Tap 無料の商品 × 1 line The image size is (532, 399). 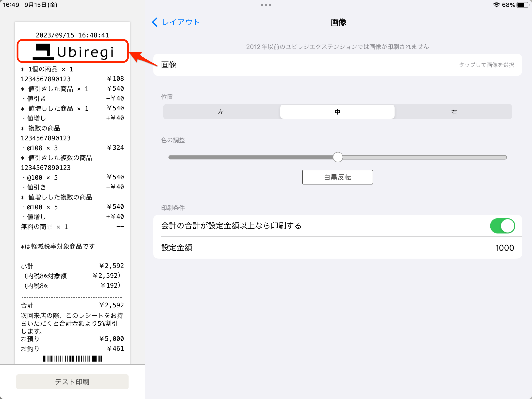point(72,227)
